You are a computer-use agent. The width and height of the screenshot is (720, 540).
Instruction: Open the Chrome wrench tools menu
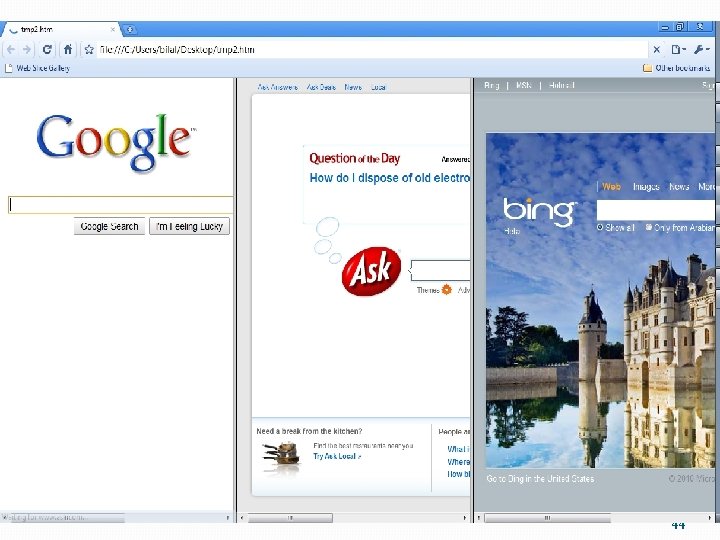coord(701,49)
